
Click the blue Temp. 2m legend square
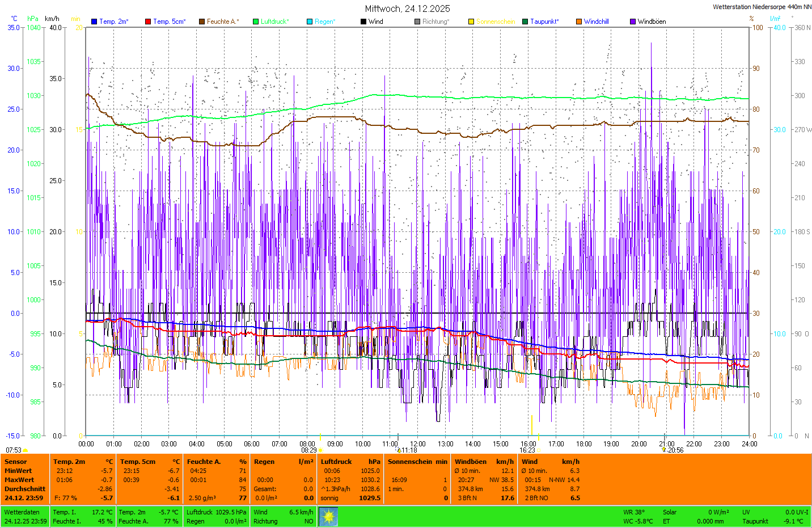[94, 22]
